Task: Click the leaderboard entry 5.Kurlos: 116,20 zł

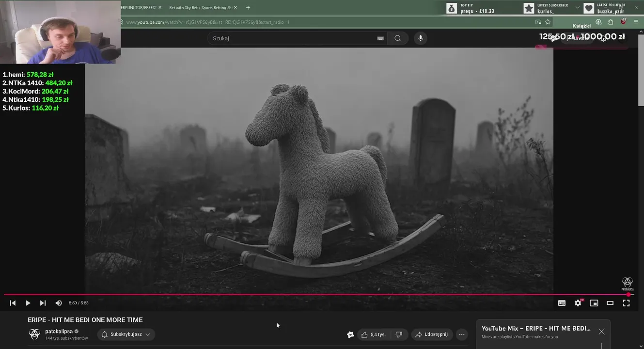Action: (x=31, y=108)
